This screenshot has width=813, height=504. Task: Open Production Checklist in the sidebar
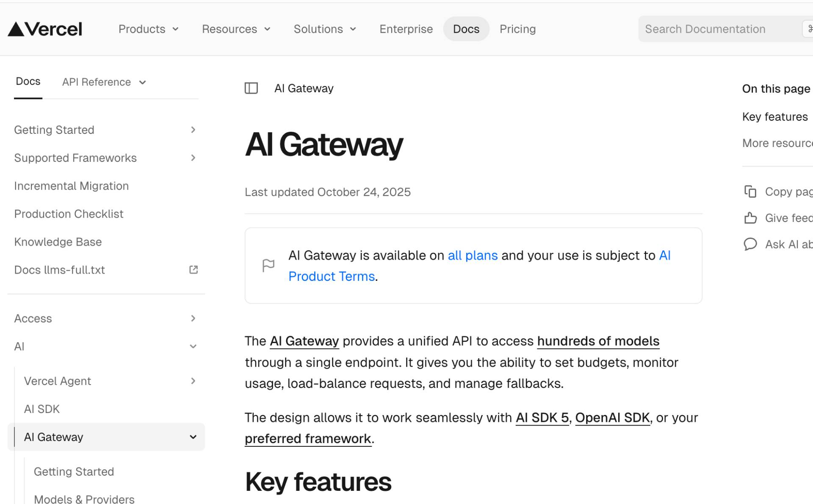[x=69, y=214]
